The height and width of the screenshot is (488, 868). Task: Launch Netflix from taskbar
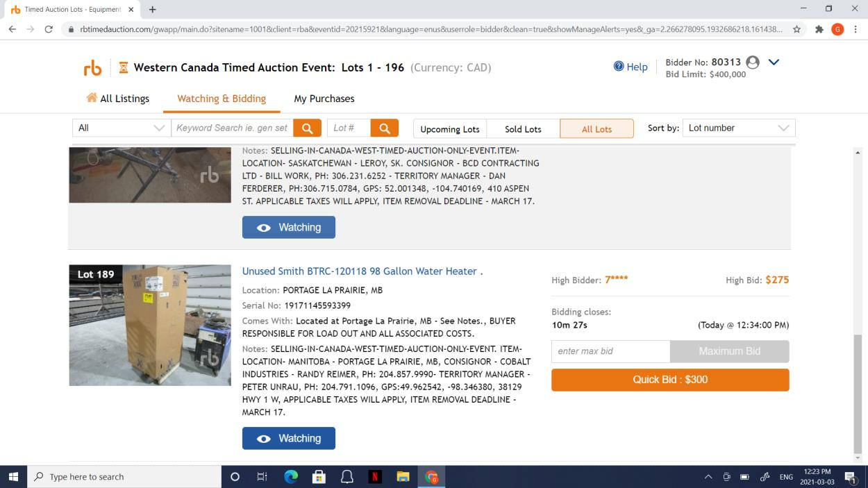click(x=375, y=477)
